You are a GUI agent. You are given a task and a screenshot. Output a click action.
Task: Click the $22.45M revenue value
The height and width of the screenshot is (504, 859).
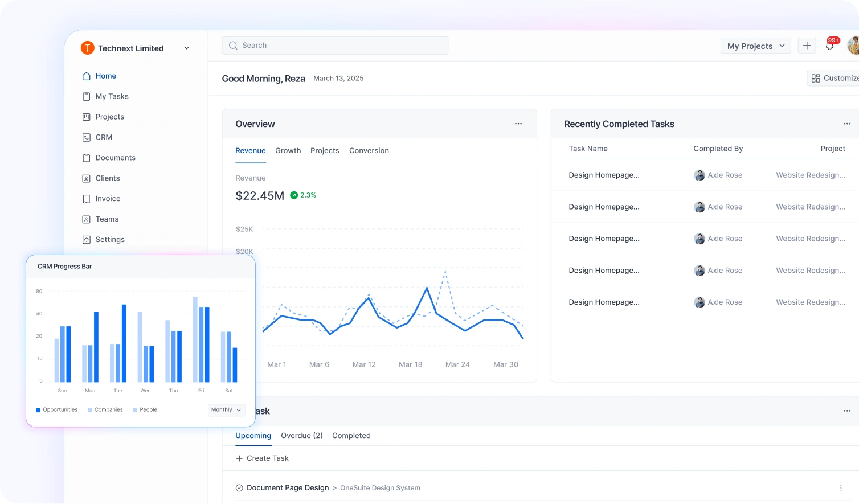[260, 196]
